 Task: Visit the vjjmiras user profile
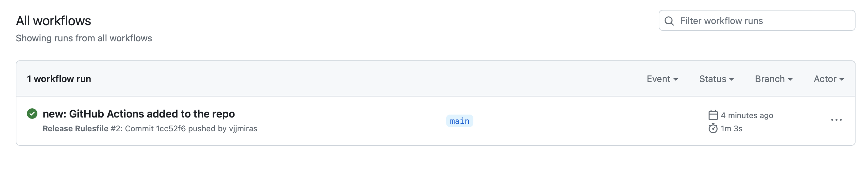243,129
